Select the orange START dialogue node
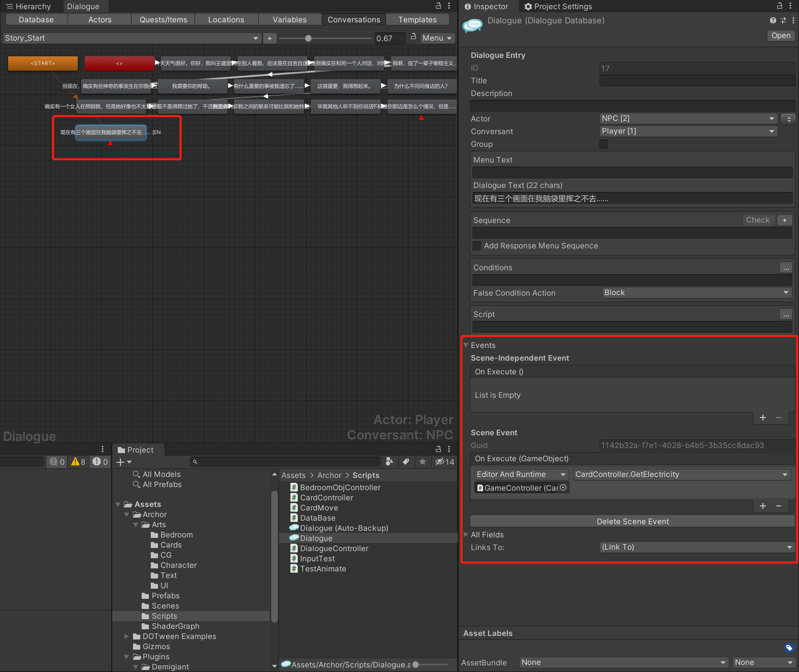 [x=43, y=63]
